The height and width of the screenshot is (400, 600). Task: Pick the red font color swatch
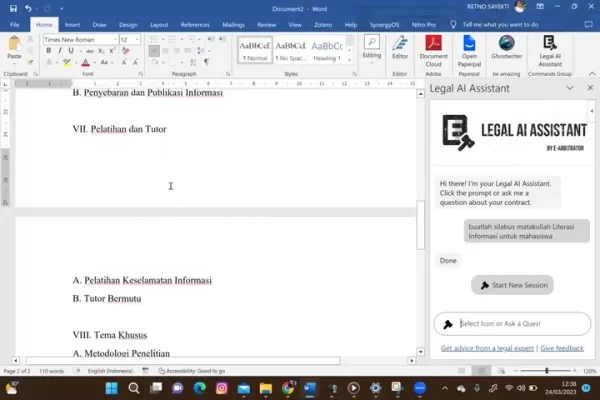(85, 62)
